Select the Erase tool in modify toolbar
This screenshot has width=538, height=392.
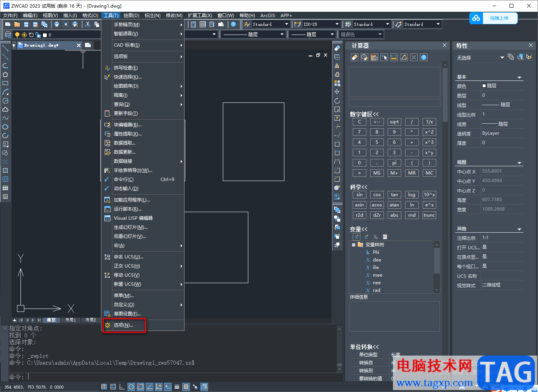pos(337,48)
